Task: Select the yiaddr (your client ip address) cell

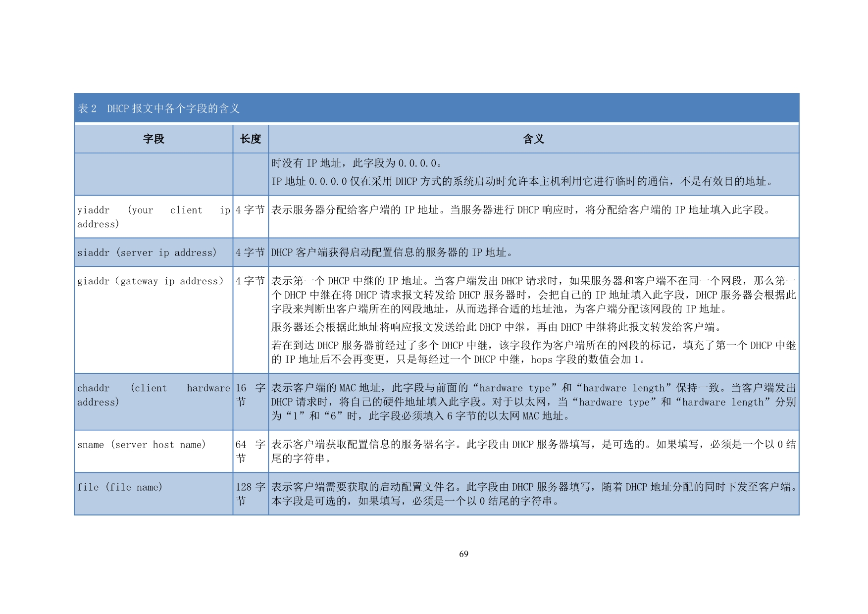Action: coord(153,217)
